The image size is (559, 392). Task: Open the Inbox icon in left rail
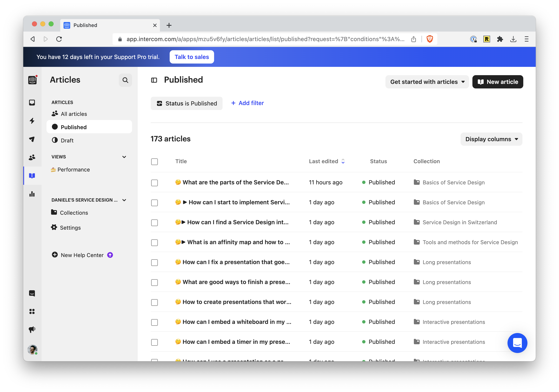coord(32,103)
